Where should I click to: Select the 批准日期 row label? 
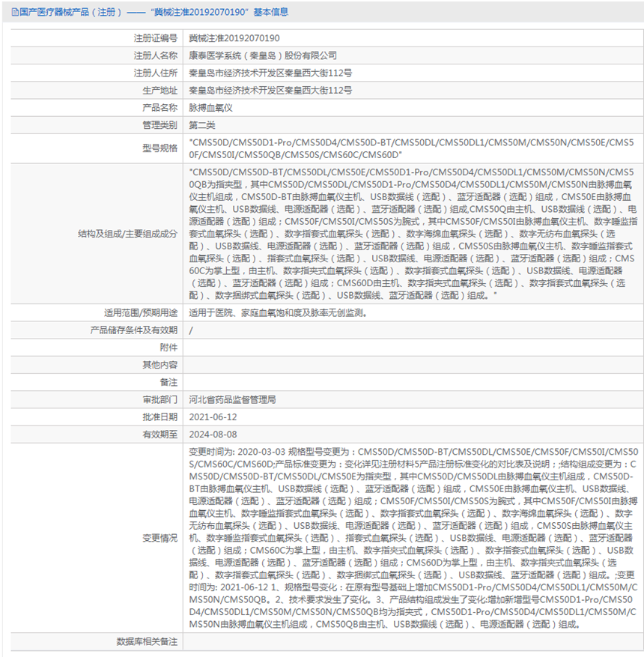tap(160, 417)
